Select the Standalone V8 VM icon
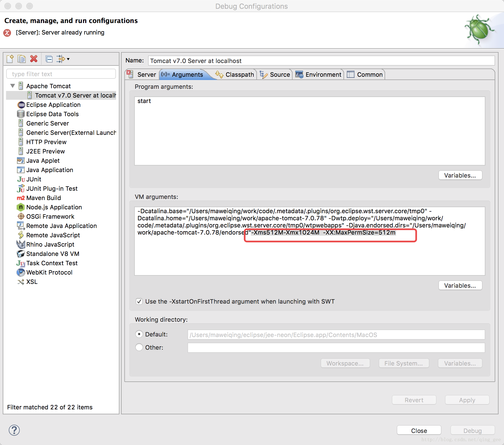This screenshot has height=445, width=504. 21,254
